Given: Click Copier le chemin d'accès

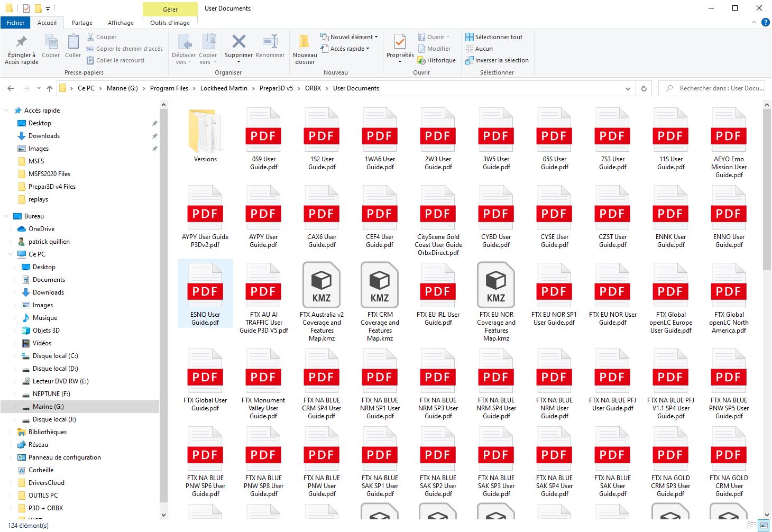Looking at the screenshot, I should 124,49.
